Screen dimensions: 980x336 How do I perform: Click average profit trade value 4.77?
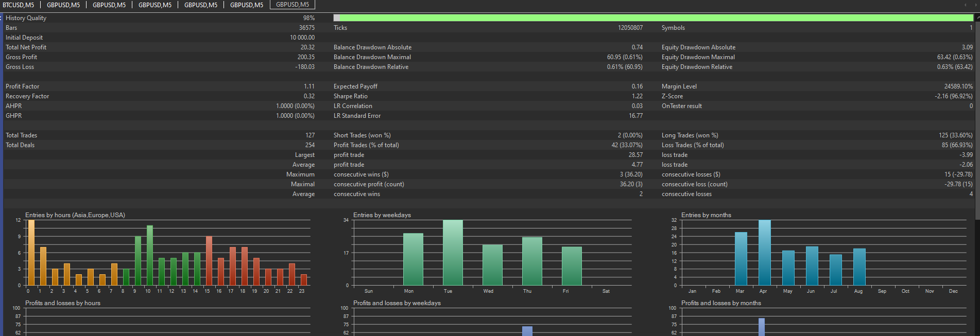click(637, 165)
